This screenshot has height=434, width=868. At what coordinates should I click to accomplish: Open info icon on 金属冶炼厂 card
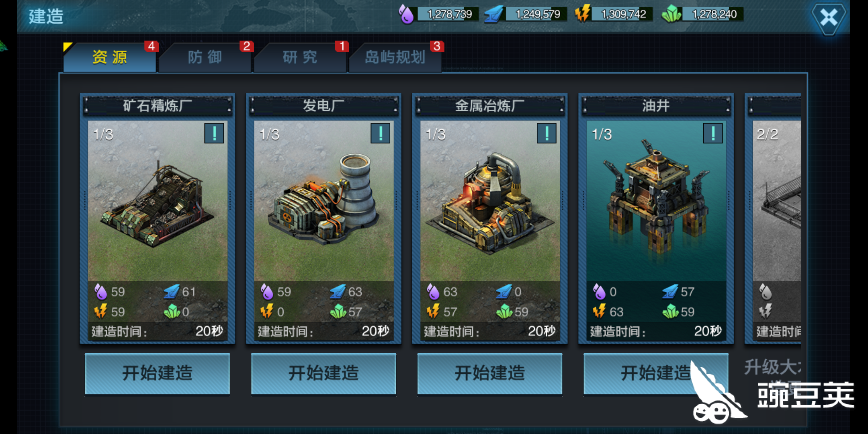pyautogui.click(x=547, y=133)
